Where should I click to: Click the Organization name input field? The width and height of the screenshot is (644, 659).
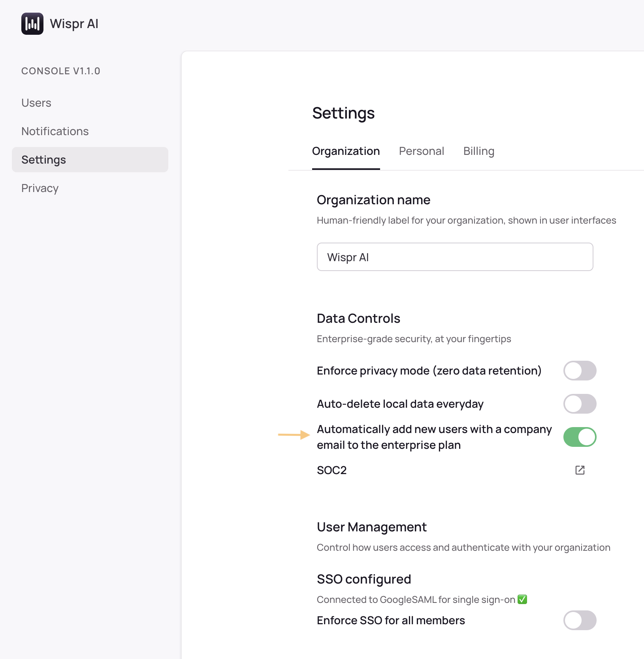point(454,257)
